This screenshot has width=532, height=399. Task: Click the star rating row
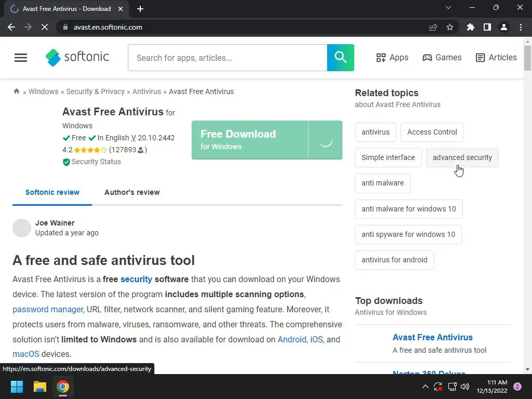pos(90,150)
